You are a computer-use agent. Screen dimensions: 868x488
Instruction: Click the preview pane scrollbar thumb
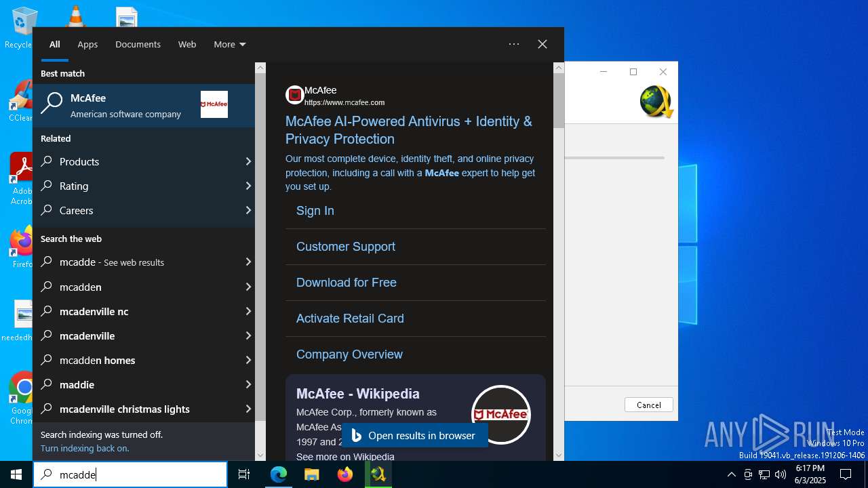[x=559, y=100]
